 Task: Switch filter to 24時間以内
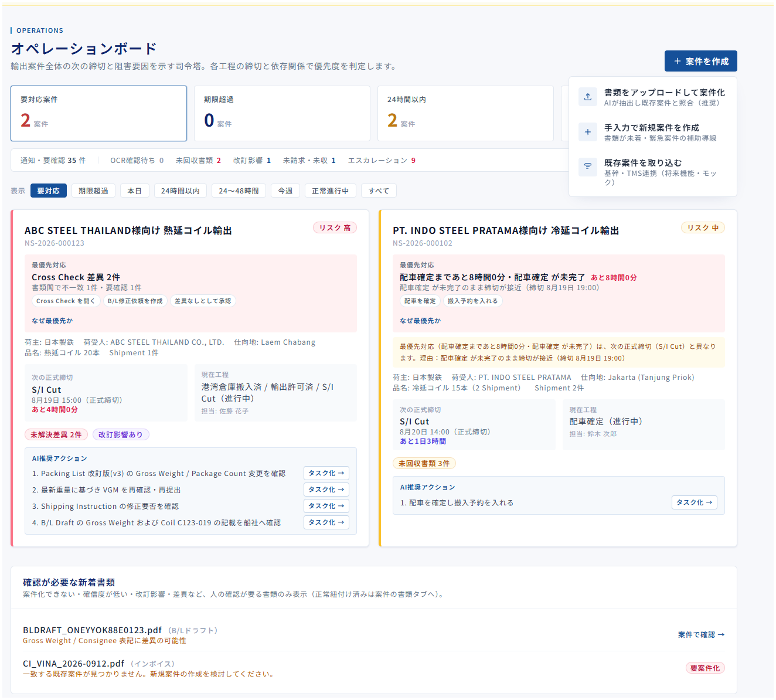(x=180, y=191)
